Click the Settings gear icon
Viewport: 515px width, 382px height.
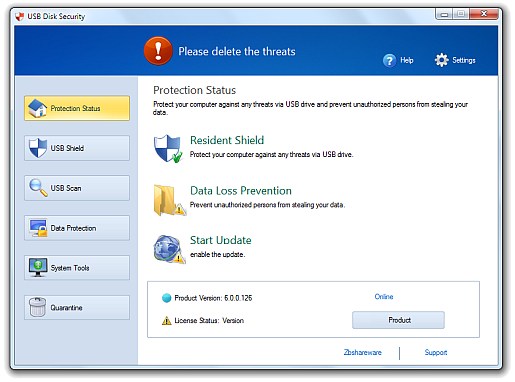[x=441, y=60]
